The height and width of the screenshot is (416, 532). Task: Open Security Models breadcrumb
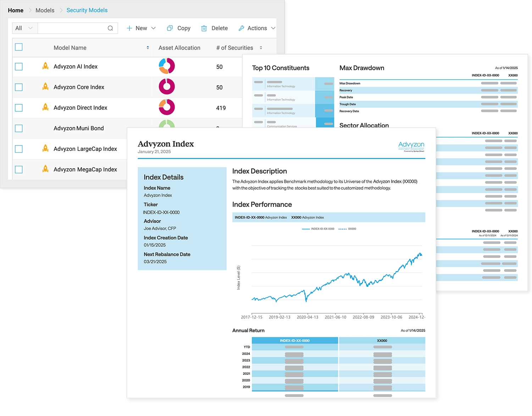pos(87,10)
